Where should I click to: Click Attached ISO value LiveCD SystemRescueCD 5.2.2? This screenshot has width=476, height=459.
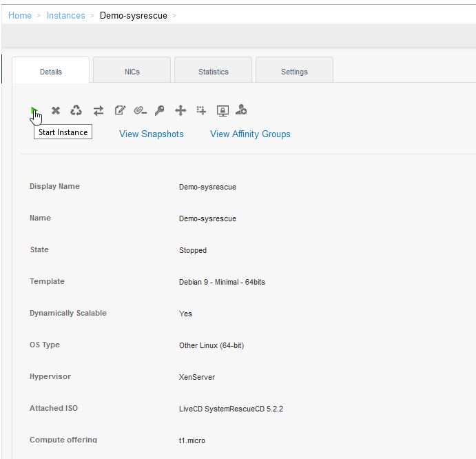tap(231, 409)
